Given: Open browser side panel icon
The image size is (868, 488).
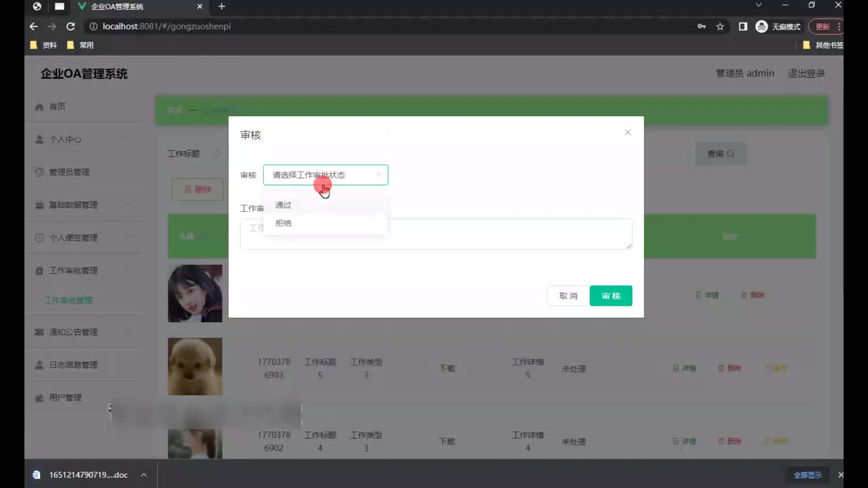Looking at the screenshot, I should point(743,27).
